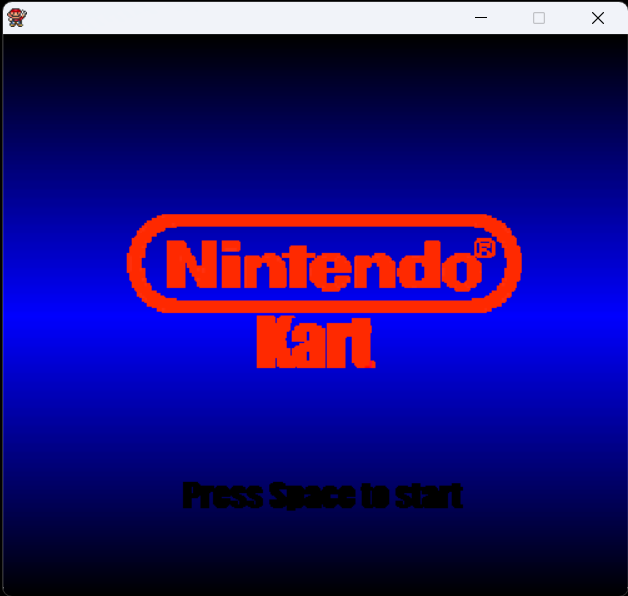Screen dimensions: 628x596
Task: Click the word "Space" in start prompt
Action: pyautogui.click(x=313, y=495)
